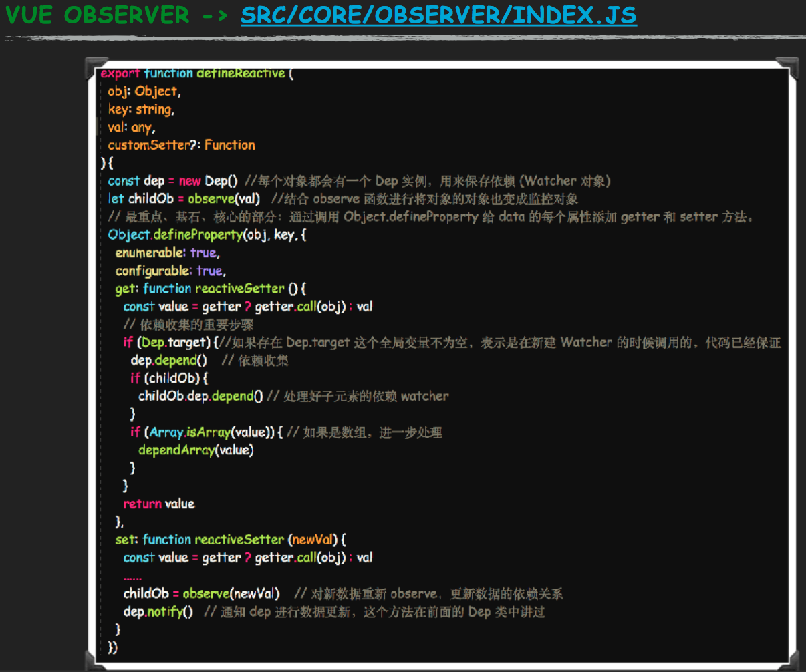Screen dimensions: 806x672
Task: Click the 'return value' line
Action: [159, 504]
